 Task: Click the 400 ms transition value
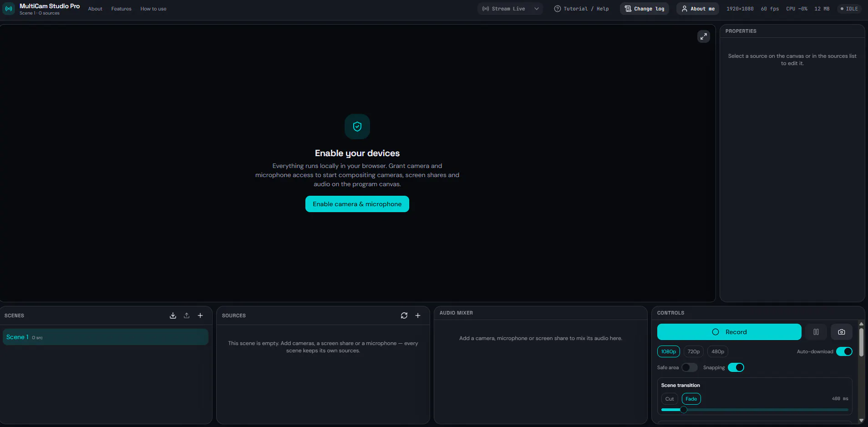coord(840,399)
